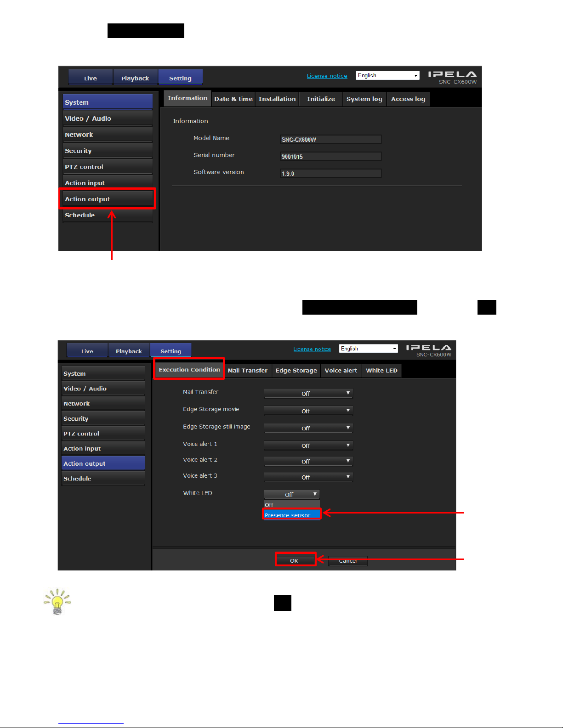Expand the Edge Storage still image dropdown
The image size is (563, 728).
click(308, 428)
